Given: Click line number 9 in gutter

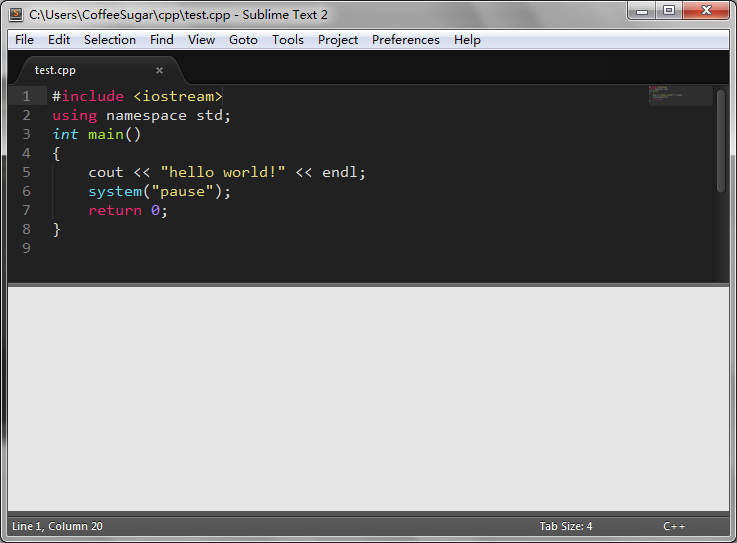Looking at the screenshot, I should click(x=26, y=248).
